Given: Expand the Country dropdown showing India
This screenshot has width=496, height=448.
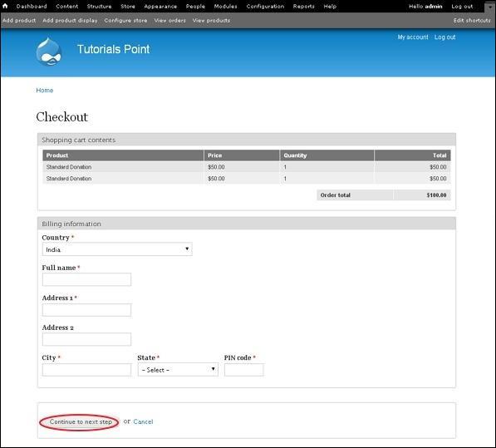Looking at the screenshot, I should [x=117, y=249].
